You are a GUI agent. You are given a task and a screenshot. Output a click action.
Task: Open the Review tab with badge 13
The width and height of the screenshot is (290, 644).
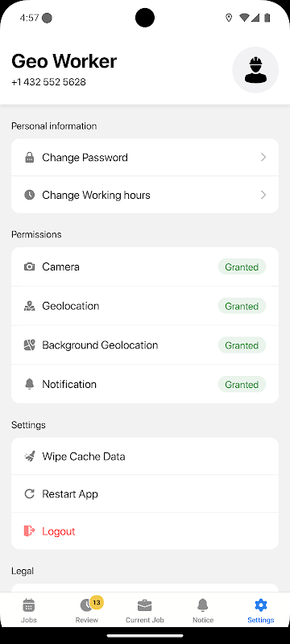[87, 611]
